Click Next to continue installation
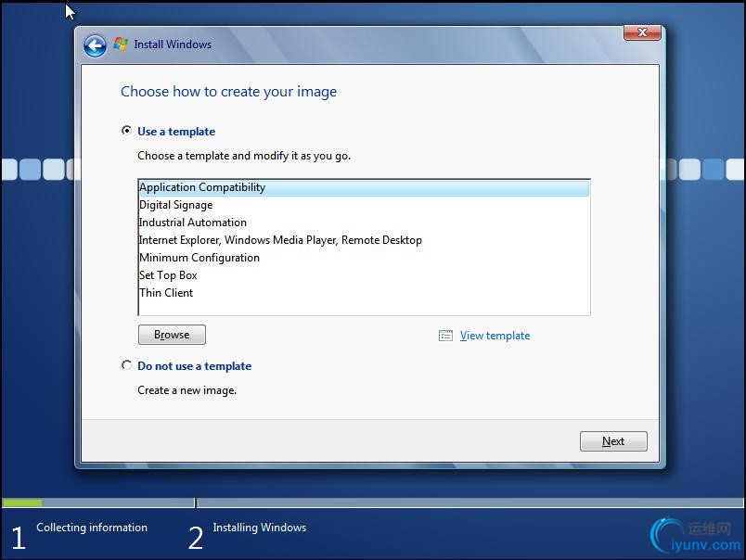 (613, 441)
